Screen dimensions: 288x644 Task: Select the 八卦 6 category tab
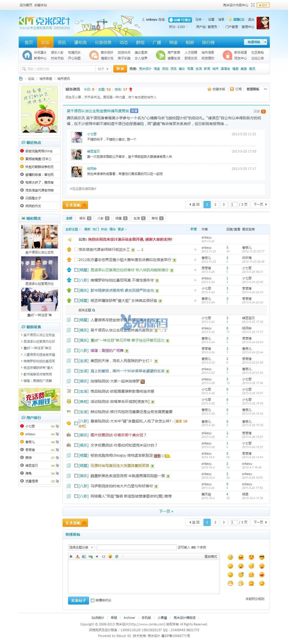[103, 218]
